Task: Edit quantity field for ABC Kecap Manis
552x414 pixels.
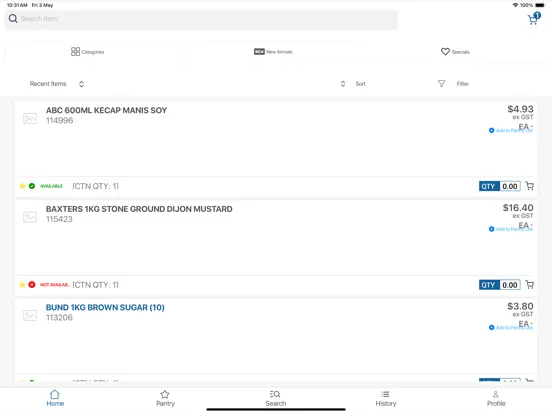Action: (510, 186)
